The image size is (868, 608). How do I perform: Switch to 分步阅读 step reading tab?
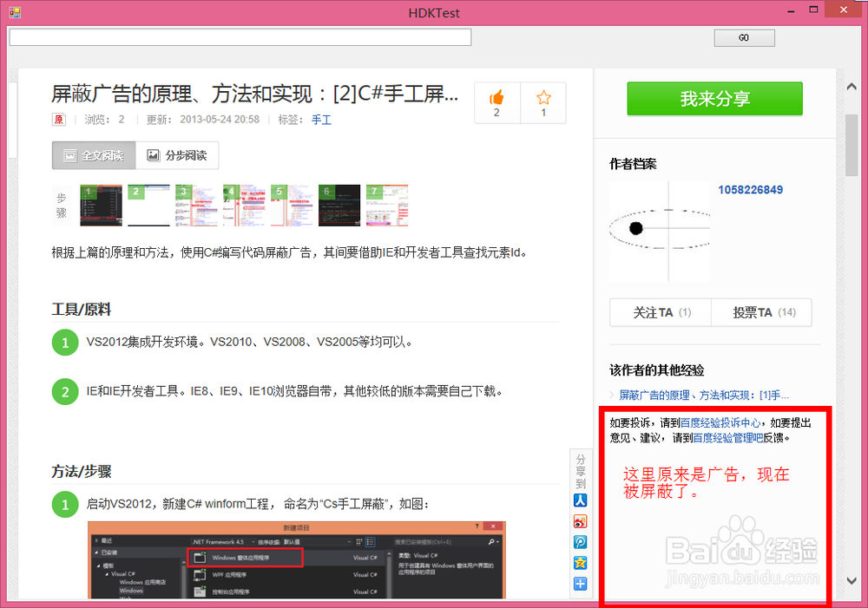[x=177, y=155]
